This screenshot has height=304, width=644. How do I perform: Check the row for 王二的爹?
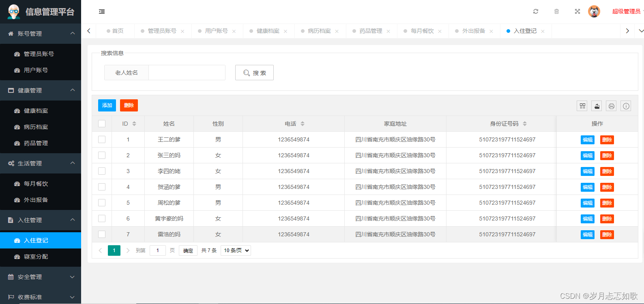click(x=102, y=139)
